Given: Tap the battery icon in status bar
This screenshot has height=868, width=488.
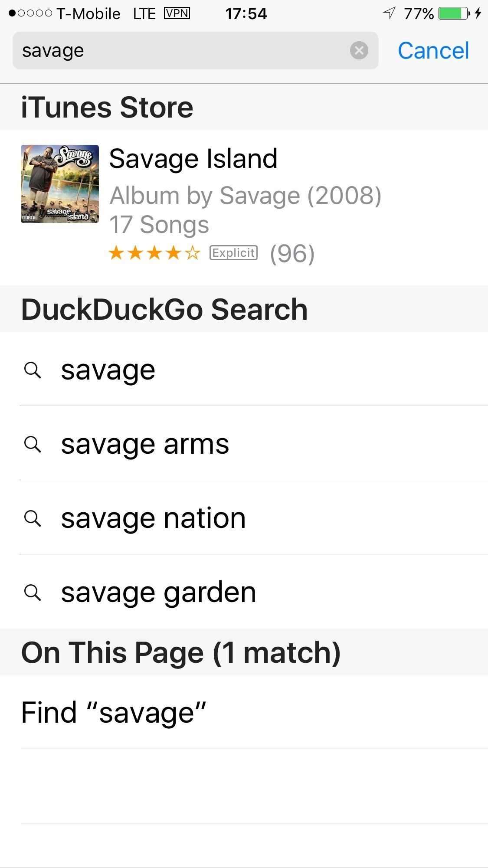Looking at the screenshot, I should pyautogui.click(x=454, y=13).
